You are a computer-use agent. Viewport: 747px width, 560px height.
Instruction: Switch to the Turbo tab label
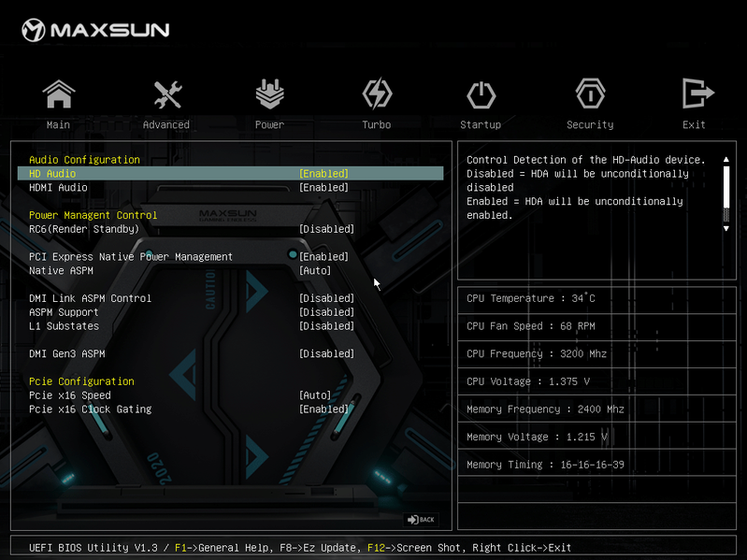coord(377,124)
